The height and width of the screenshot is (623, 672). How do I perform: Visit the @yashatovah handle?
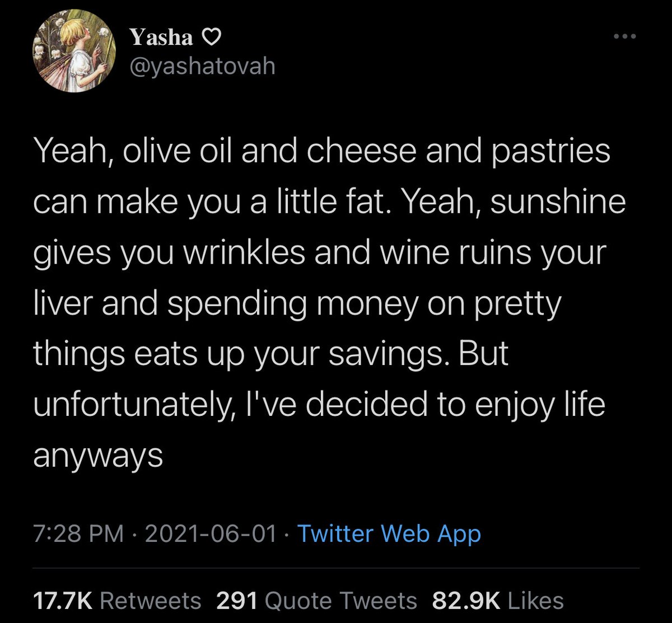click(203, 67)
